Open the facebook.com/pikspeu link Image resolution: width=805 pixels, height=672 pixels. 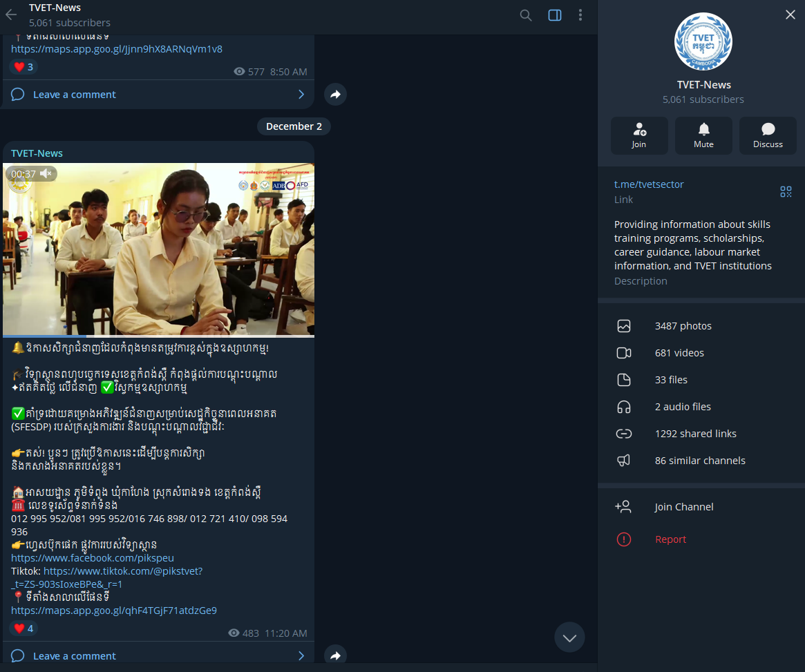(93, 558)
